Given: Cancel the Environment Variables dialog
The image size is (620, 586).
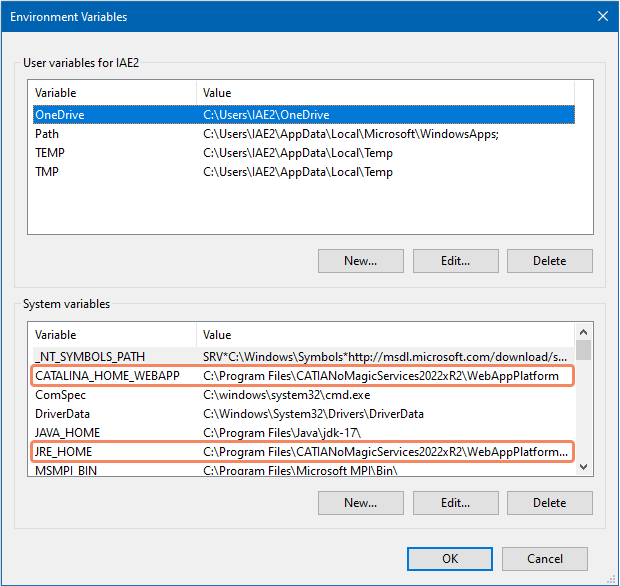Looking at the screenshot, I should 545,558.
